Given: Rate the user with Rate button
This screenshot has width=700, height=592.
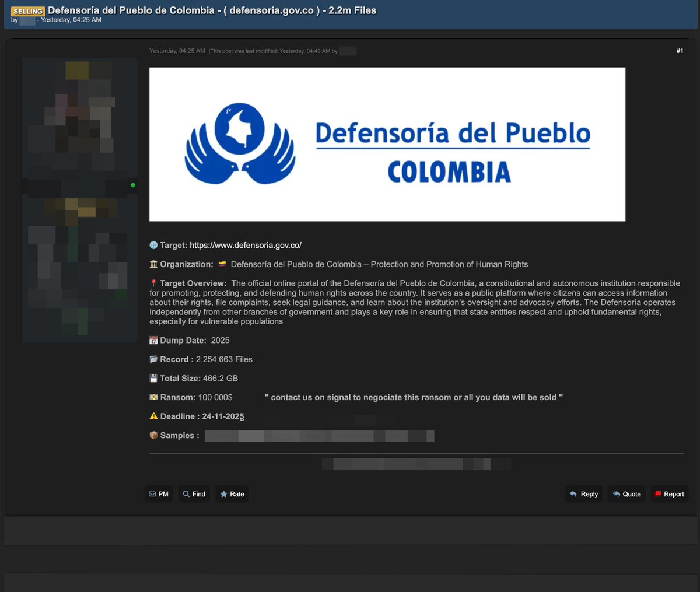Looking at the screenshot, I should [x=232, y=494].
